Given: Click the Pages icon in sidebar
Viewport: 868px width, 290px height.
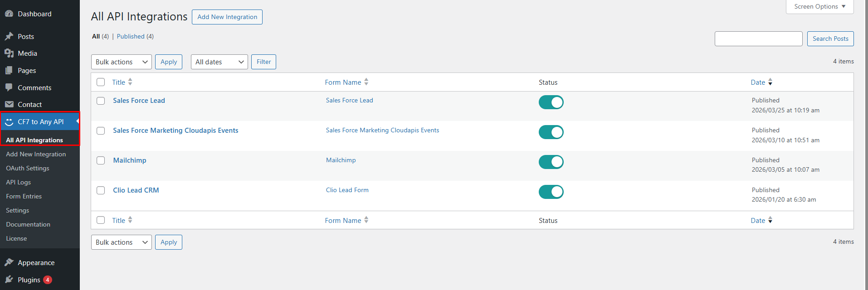Looking at the screenshot, I should 9,71.
